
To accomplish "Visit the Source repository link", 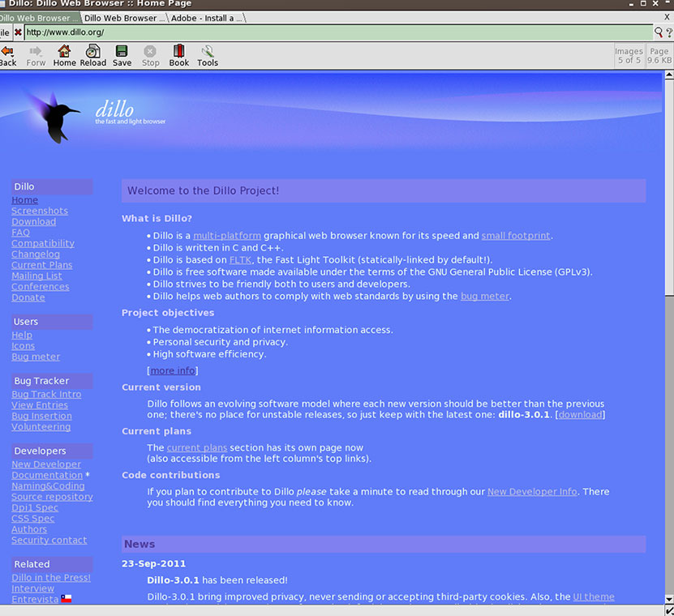I will tap(52, 497).
